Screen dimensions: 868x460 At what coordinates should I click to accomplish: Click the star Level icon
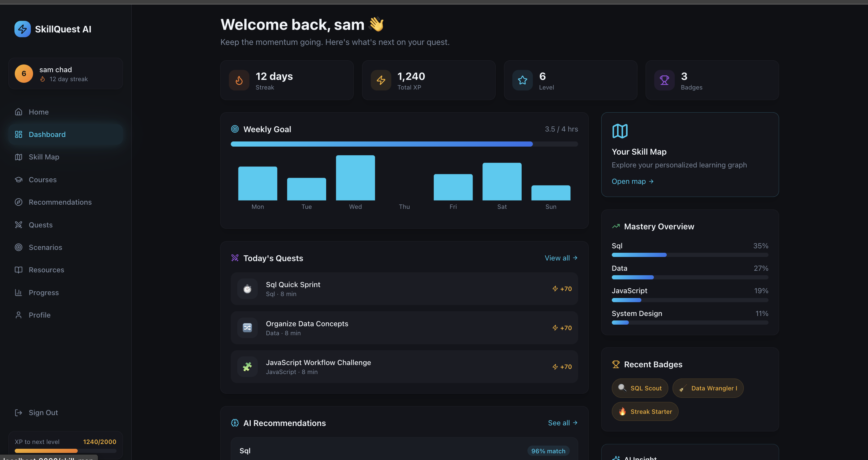pos(522,80)
